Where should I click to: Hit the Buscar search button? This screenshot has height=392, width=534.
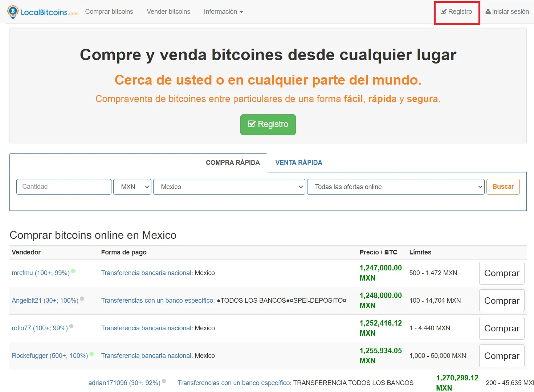click(503, 187)
